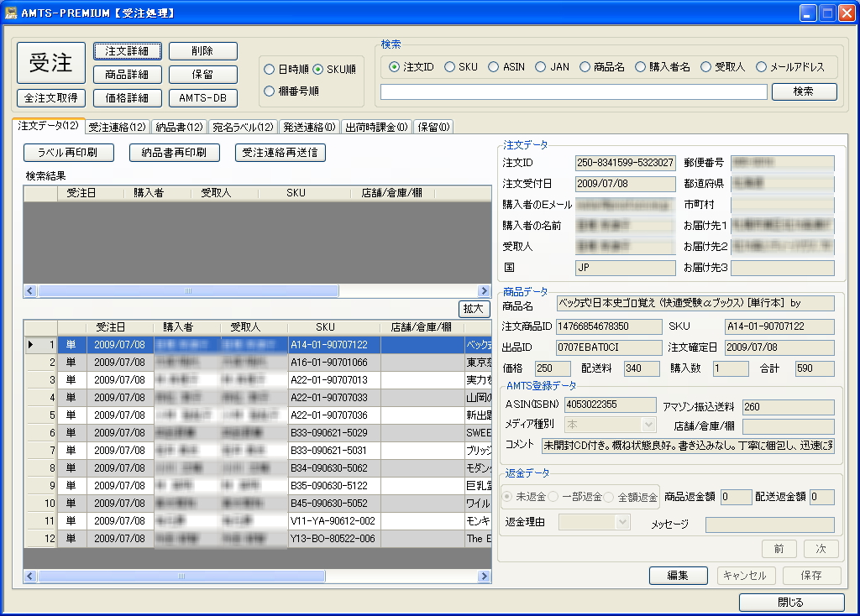The image size is (860, 616).
Task: Click right arrow of order list scrollbar
Action: tap(484, 576)
